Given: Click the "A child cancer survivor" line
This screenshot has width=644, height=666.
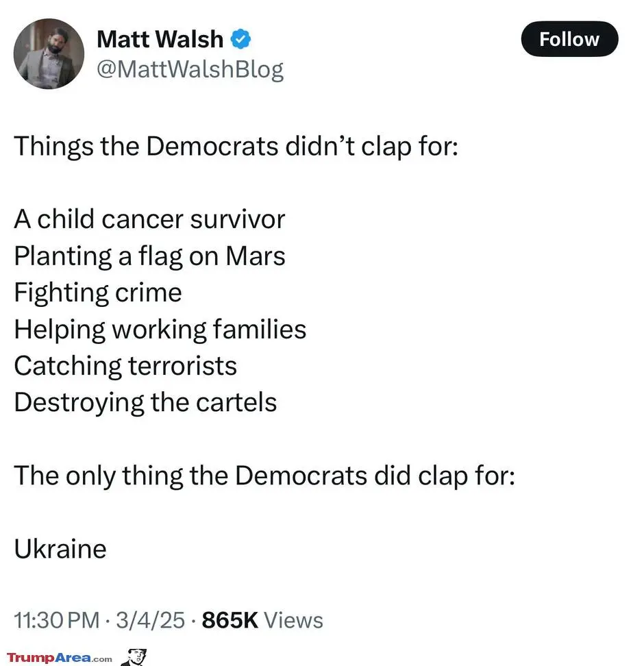Looking at the screenshot, I should point(149,219).
